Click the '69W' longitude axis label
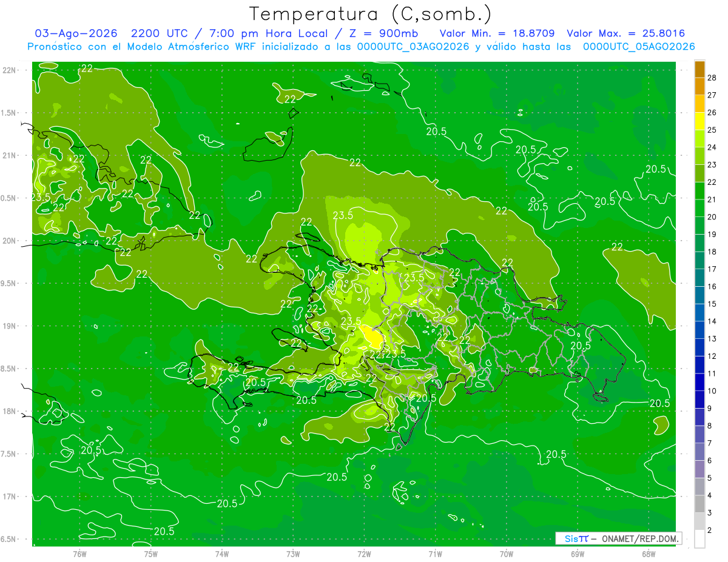This screenshot has width=728, height=562. (578, 554)
